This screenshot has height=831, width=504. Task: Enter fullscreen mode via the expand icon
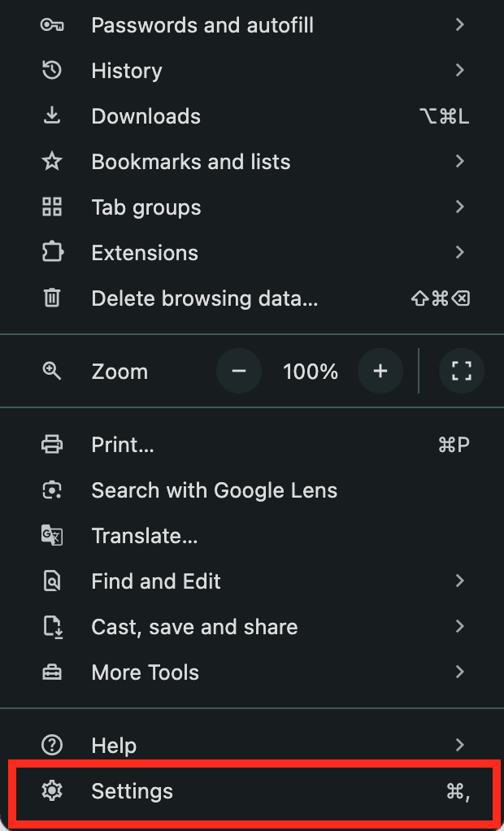click(461, 372)
